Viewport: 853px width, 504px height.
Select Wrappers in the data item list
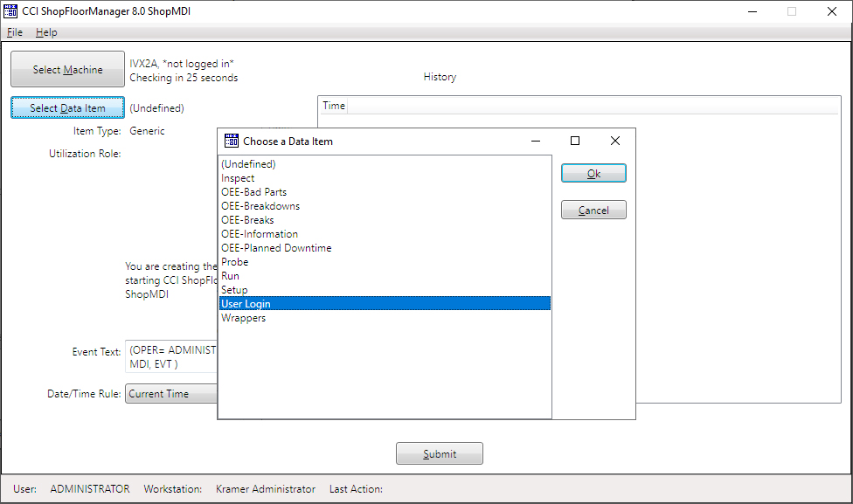pyautogui.click(x=385, y=318)
